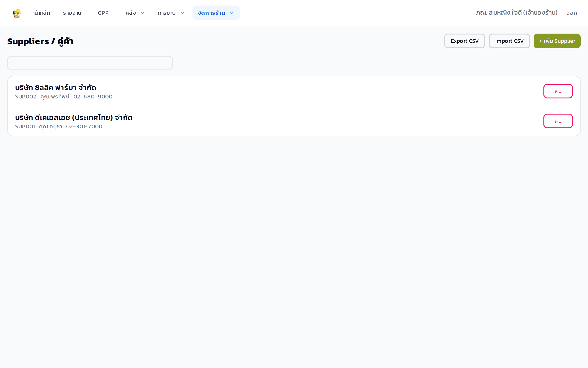Viewport: 588px width, 368px height.
Task: Delete supplier บริษัท ดีเคเอสเอช with ลบ
Action: click(x=558, y=121)
